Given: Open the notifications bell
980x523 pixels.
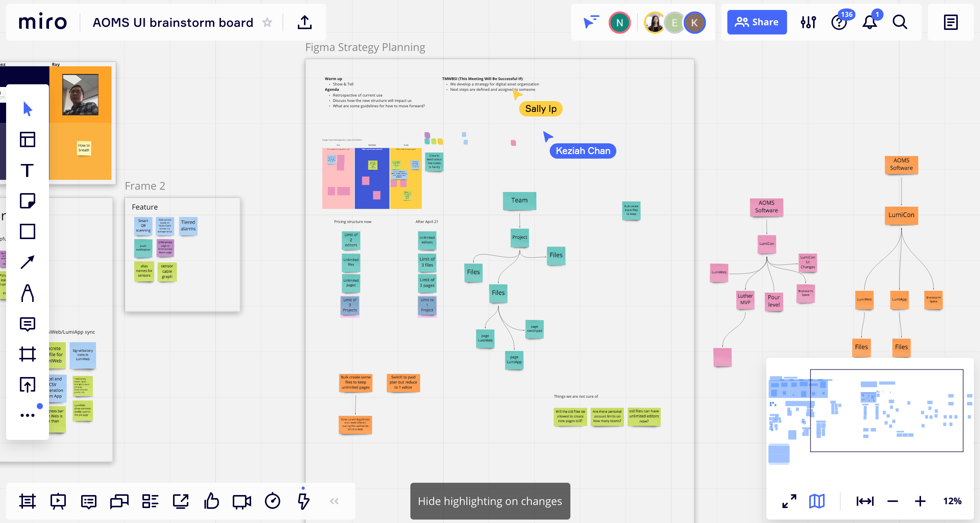Looking at the screenshot, I should click(x=870, y=22).
